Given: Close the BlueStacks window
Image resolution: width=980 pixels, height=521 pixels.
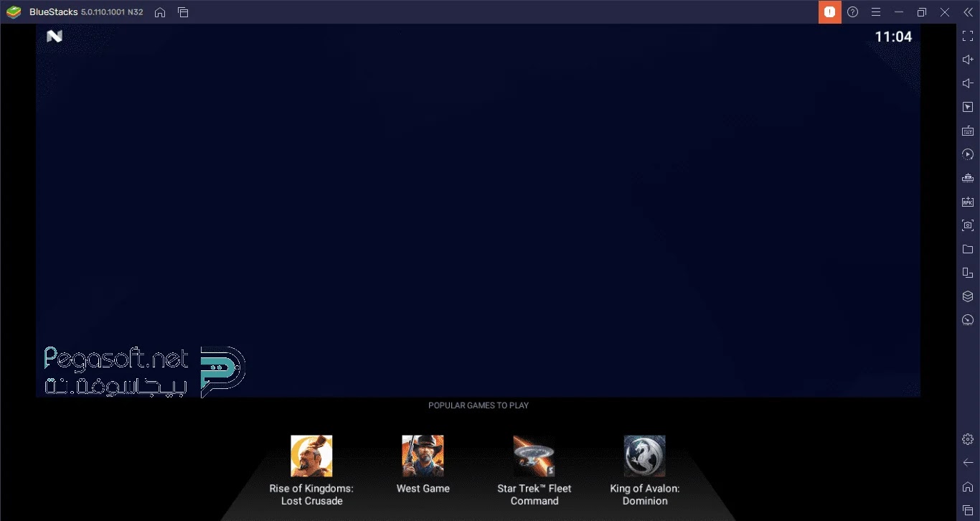Looking at the screenshot, I should [945, 12].
